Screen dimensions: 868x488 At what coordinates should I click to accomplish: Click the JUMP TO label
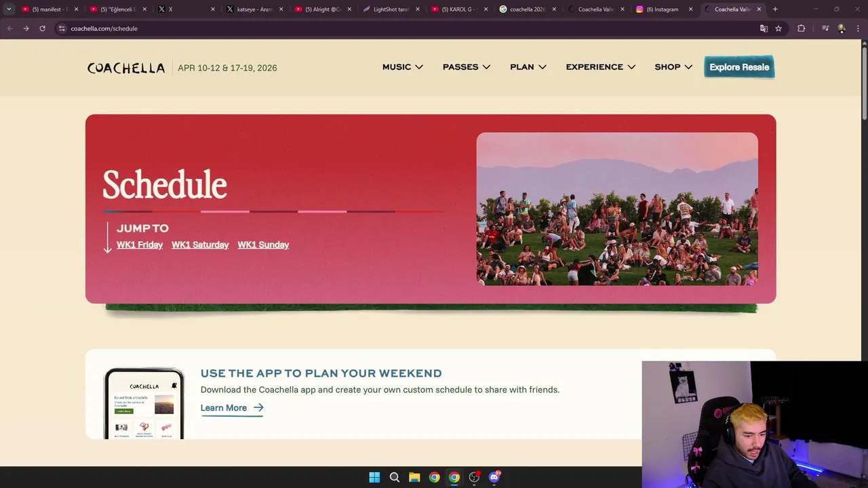(142, 228)
